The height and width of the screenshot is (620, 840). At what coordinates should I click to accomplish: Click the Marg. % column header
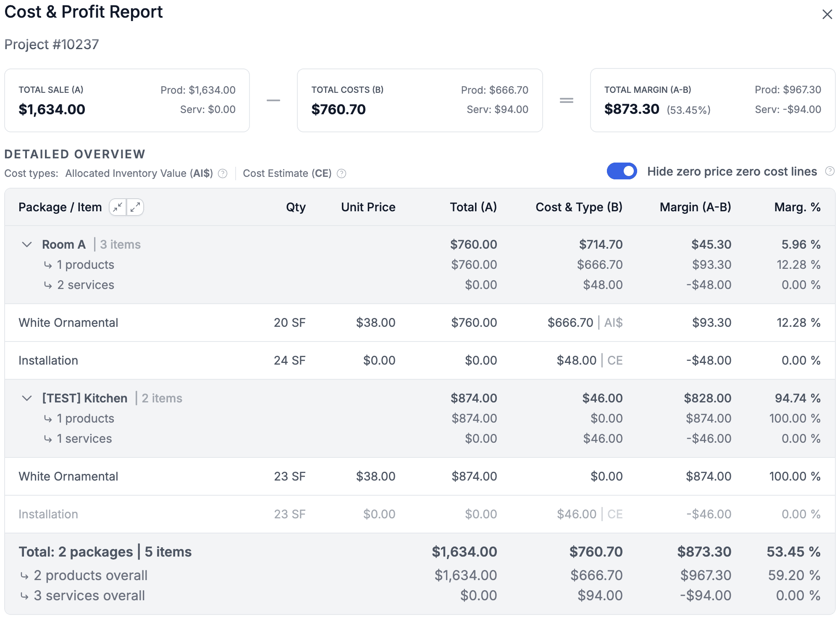pyautogui.click(x=797, y=207)
